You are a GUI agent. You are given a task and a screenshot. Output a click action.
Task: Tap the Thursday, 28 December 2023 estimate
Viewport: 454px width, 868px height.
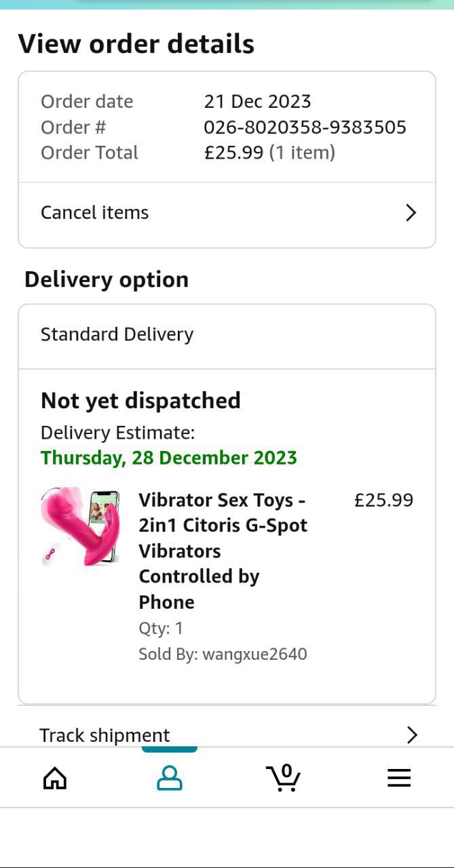point(169,458)
